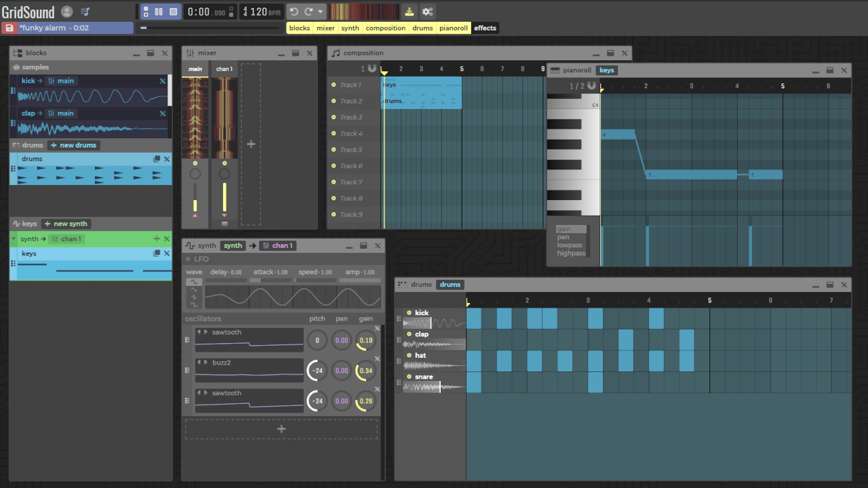Screen dimensions: 868x488
Task: Mute the snare drum row
Action: [409, 377]
